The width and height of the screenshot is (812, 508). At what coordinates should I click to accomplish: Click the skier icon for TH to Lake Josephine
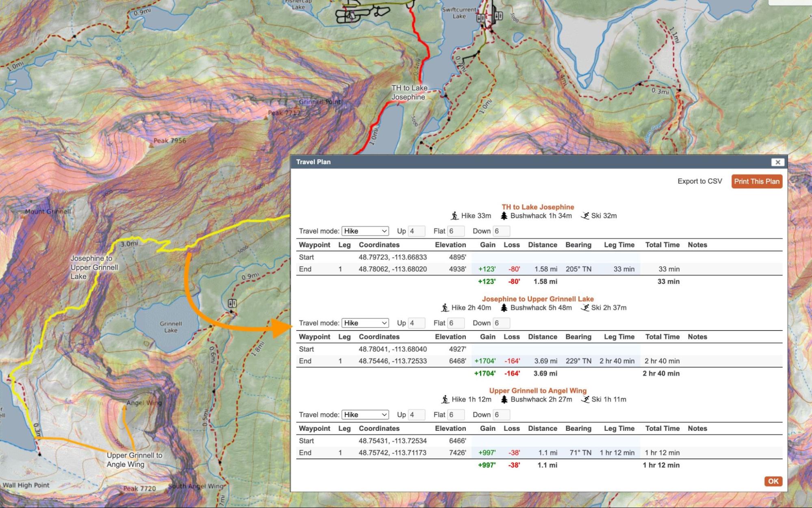pos(585,216)
